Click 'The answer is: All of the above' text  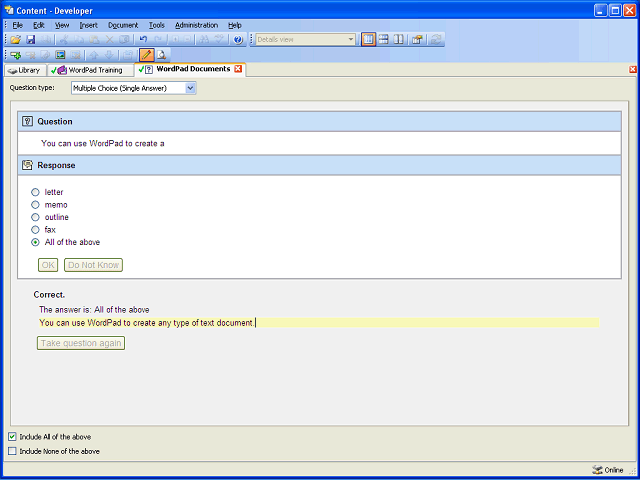(x=94, y=310)
